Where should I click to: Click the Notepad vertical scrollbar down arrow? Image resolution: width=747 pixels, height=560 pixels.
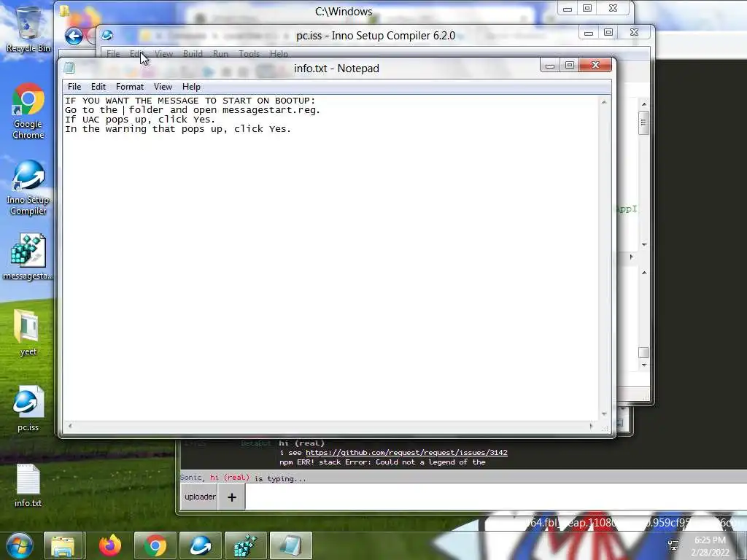point(604,414)
